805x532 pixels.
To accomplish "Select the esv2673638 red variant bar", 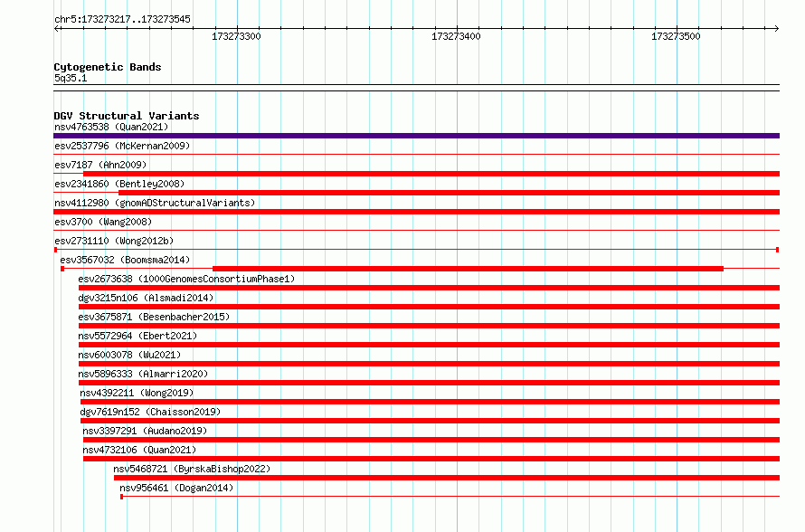I will tap(429, 288).
